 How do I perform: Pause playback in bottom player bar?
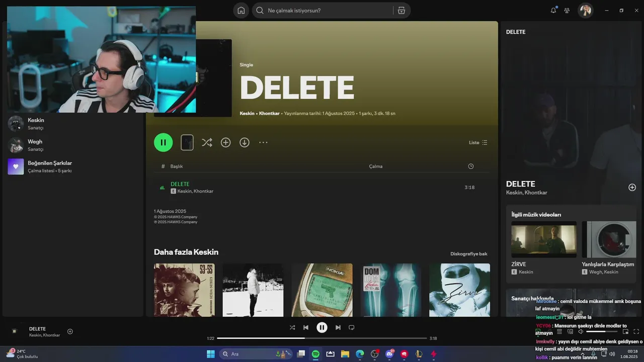[322, 327]
